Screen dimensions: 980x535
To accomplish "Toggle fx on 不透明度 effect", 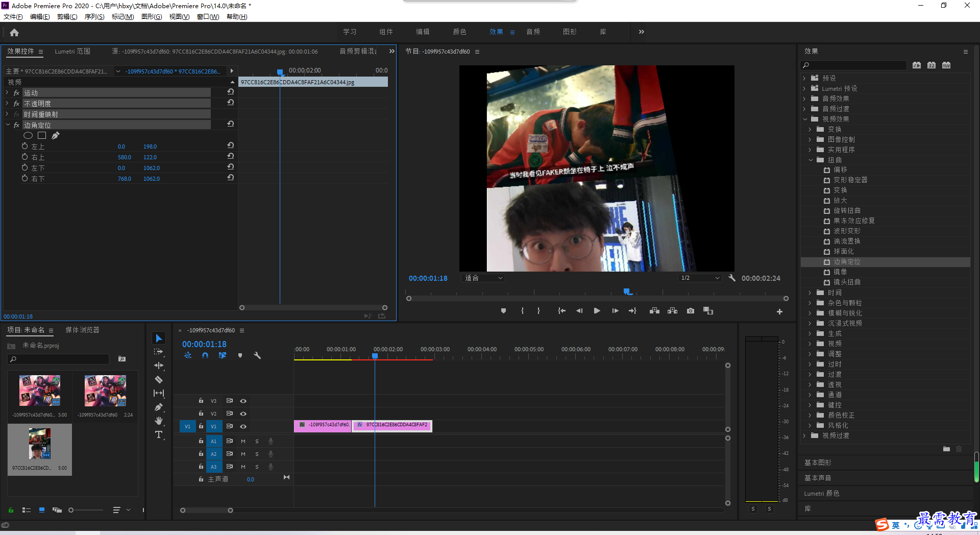I will [16, 104].
